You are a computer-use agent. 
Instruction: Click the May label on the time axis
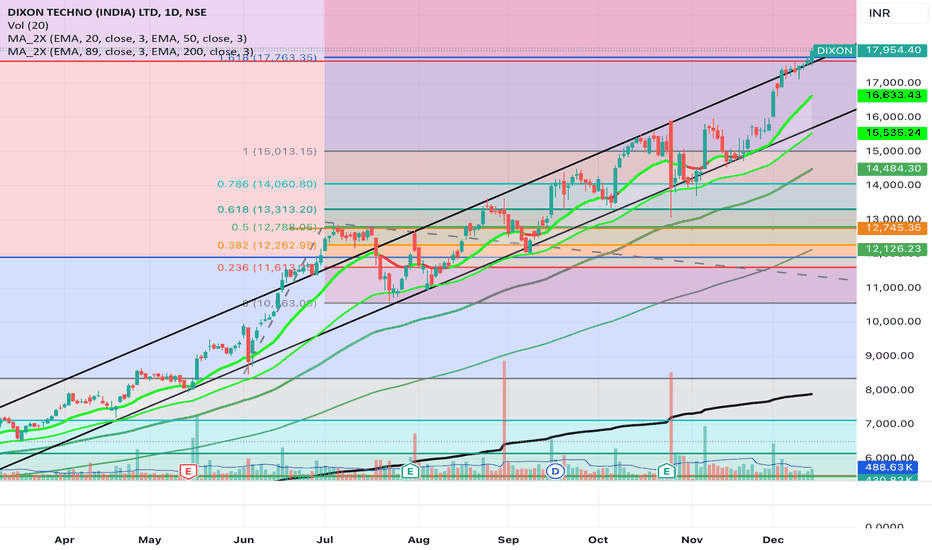pyautogui.click(x=150, y=540)
